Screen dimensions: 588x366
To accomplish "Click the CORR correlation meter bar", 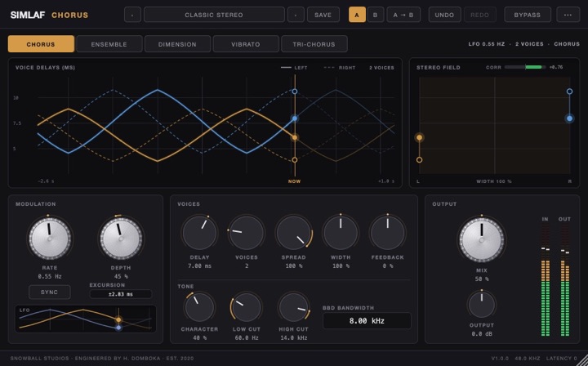I will [x=525, y=67].
